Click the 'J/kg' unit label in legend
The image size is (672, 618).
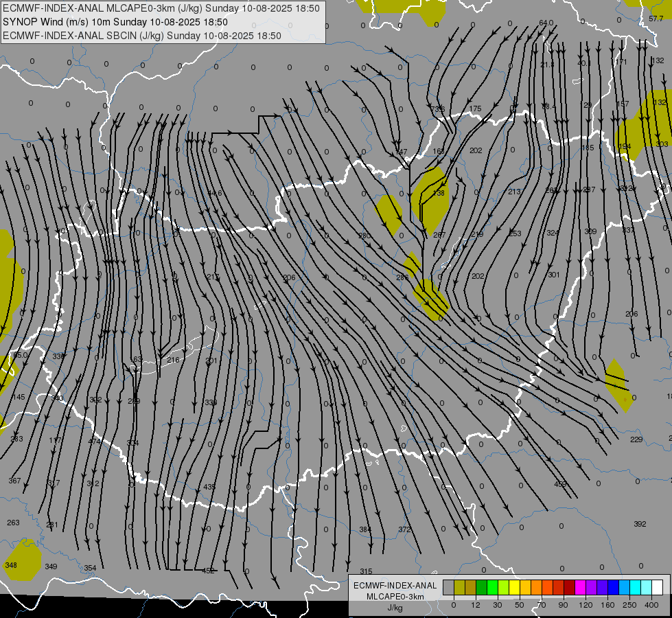(395, 608)
